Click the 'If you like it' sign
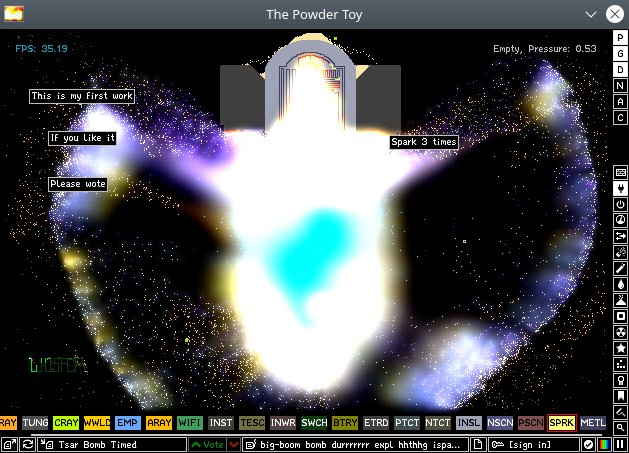The image size is (629, 453). [82, 138]
